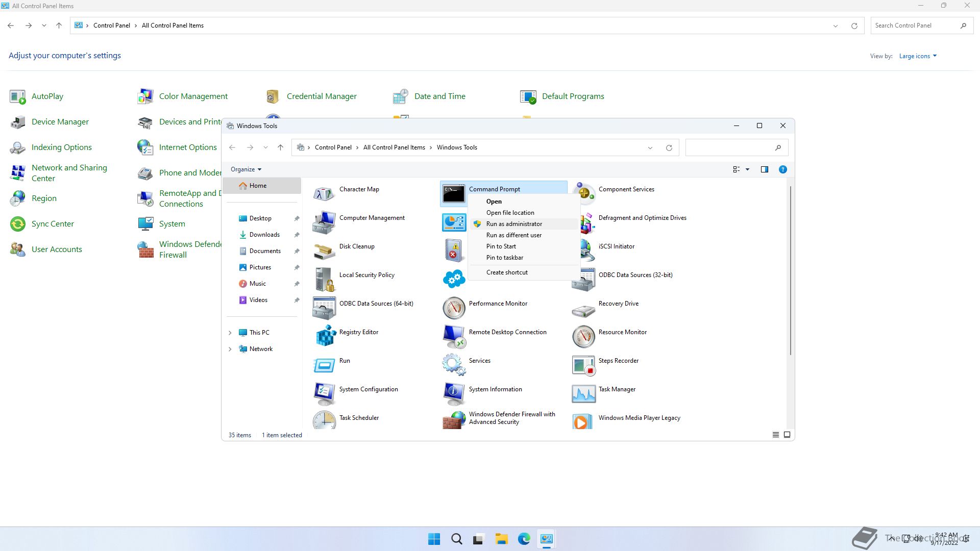Viewport: 980px width, 551px height.
Task: Click the Windows Start button on taskbar
Action: tap(434, 539)
